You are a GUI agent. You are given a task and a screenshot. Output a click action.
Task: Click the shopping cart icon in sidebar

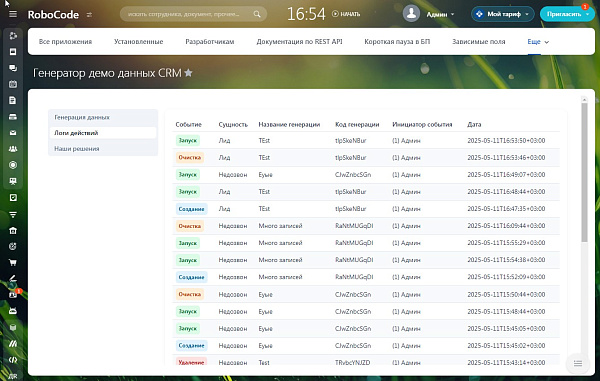(13, 262)
